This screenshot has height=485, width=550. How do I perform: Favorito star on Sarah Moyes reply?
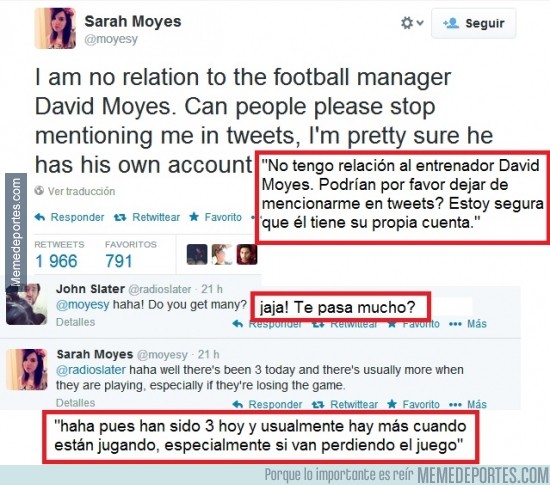pyautogui.click(x=413, y=404)
